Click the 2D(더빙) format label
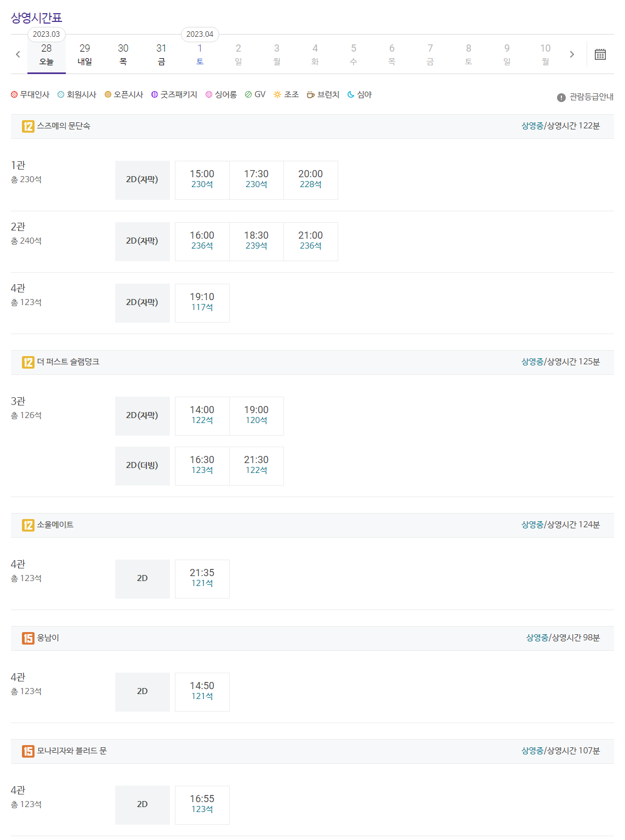The image size is (625, 840). [142, 466]
